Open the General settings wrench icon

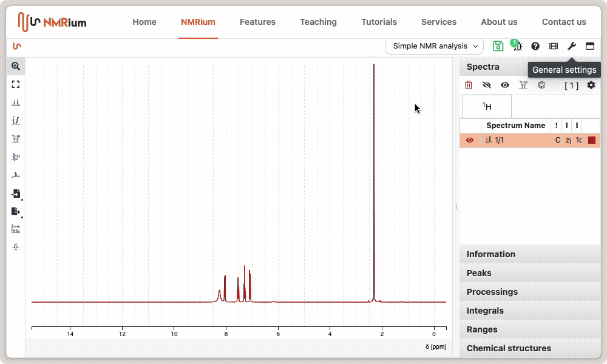[x=571, y=46]
